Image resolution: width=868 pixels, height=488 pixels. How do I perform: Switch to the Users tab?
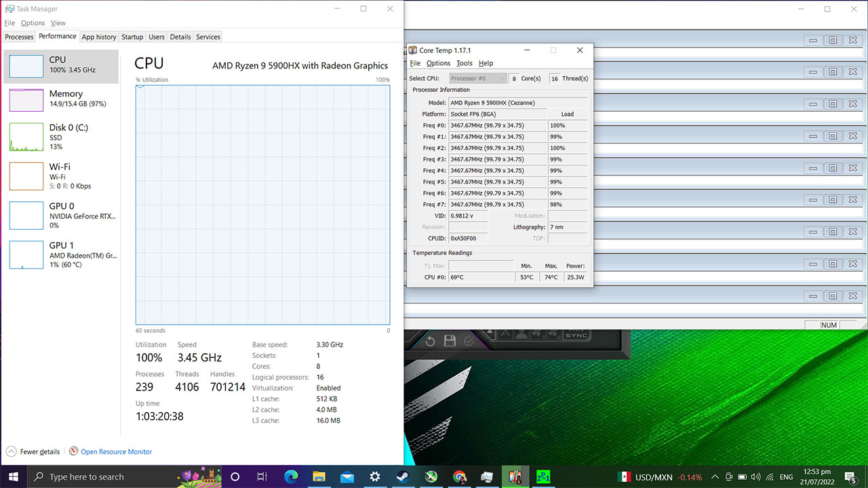click(157, 37)
